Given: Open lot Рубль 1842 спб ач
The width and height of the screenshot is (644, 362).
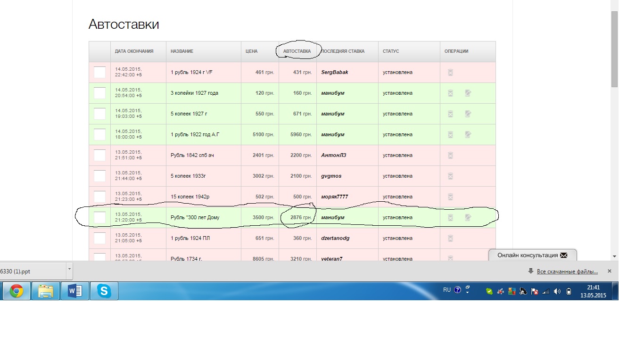Looking at the screenshot, I should 192,156.
